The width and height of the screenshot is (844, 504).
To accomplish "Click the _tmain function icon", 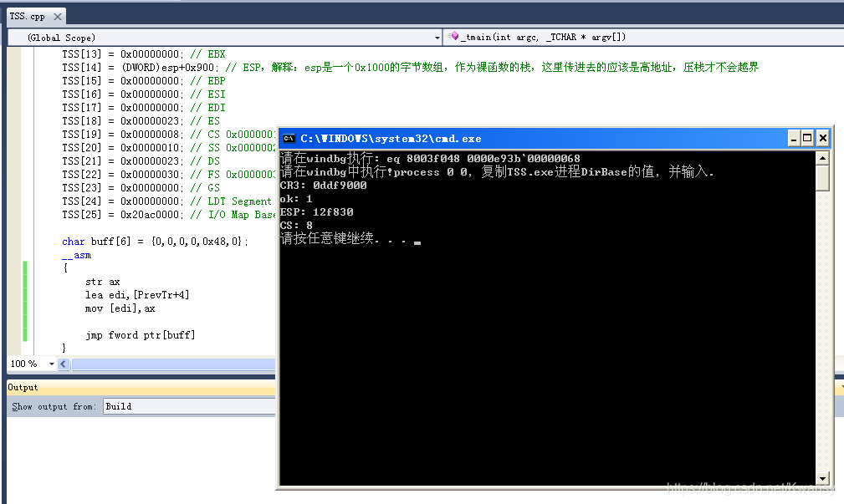I will 453,37.
